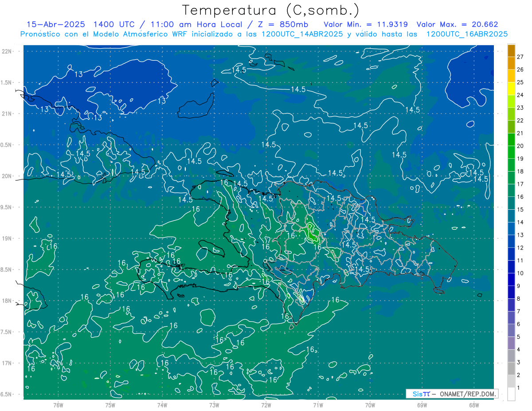Click the '71W' longitude axis label
The height and width of the screenshot is (411, 532).
(x=318, y=405)
